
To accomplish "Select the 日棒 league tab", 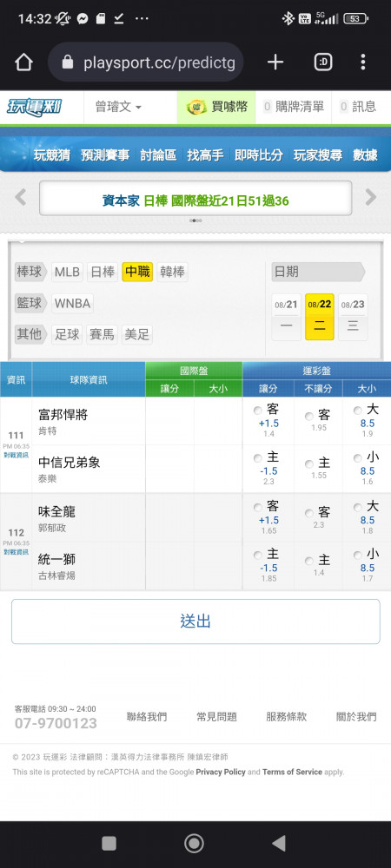I will click(103, 272).
